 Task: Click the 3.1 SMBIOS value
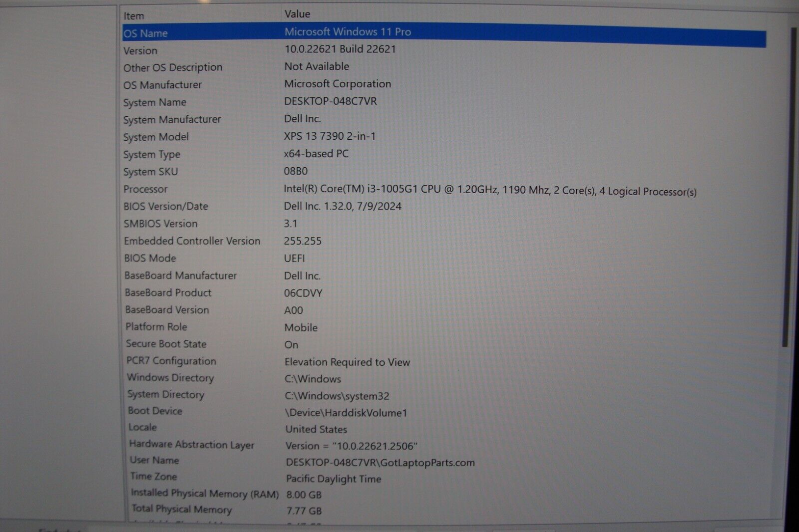coord(291,224)
